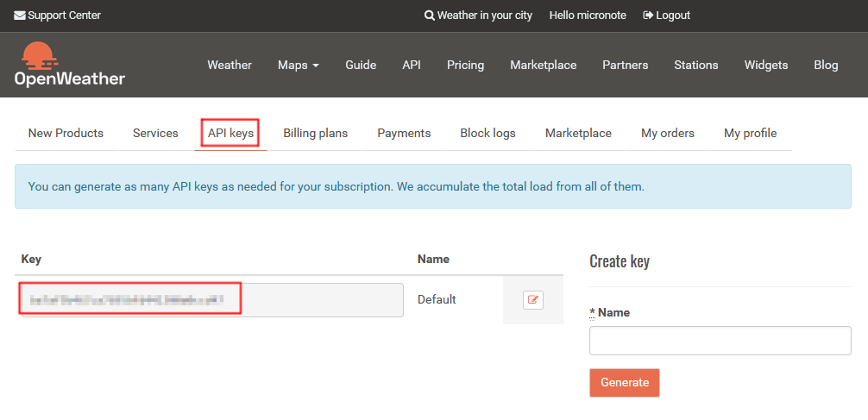
Task: Click the edit icon for the Default key
Action: [533, 300]
